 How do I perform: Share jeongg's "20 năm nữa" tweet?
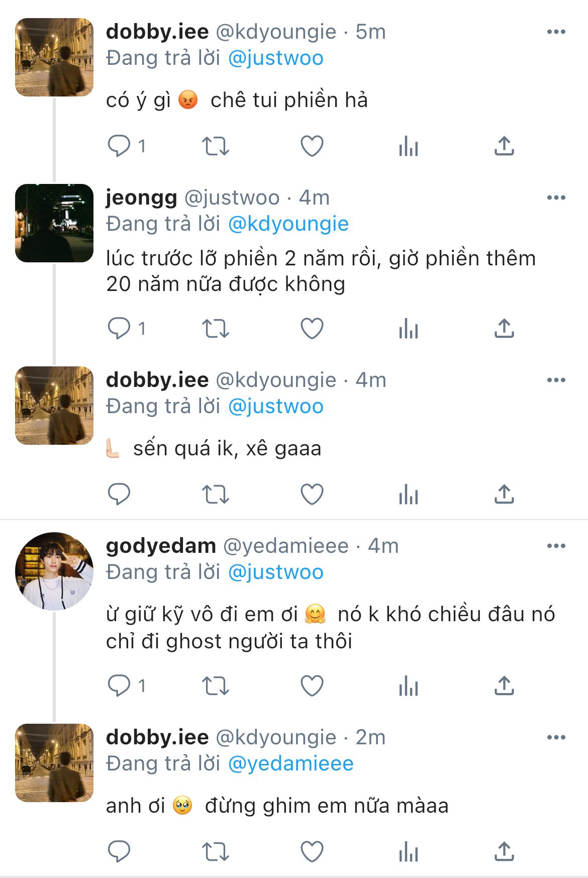point(504,329)
